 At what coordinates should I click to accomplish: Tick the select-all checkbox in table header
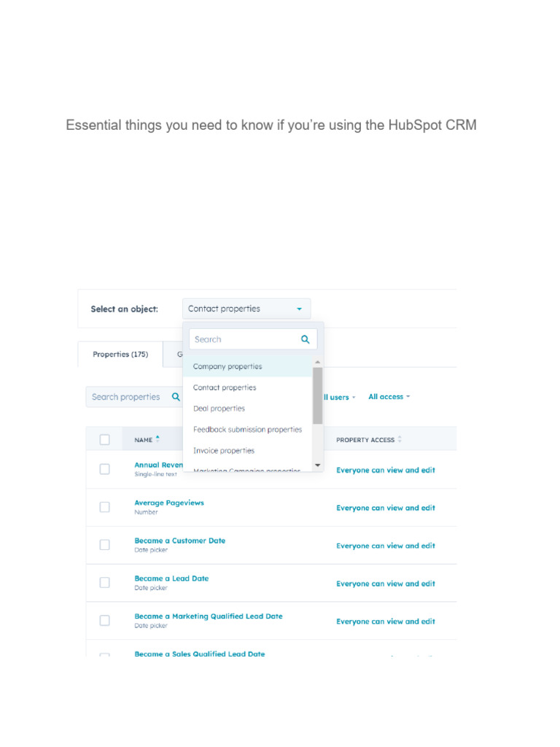pos(105,440)
